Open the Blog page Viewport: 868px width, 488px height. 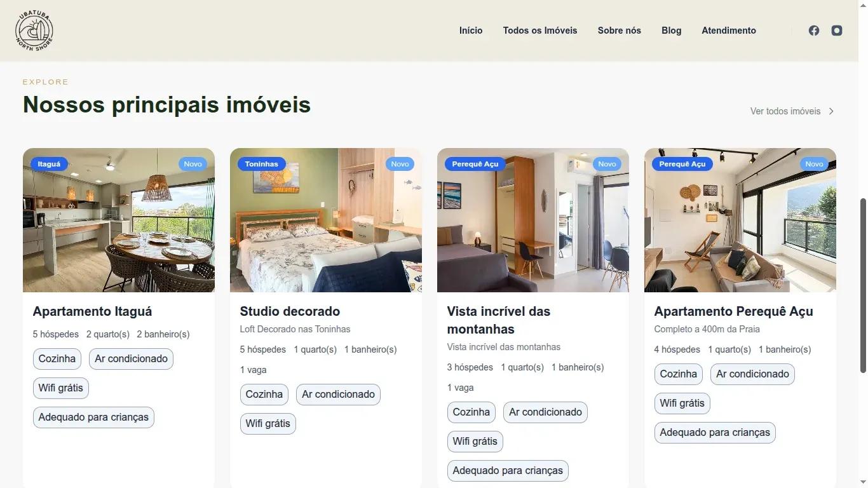click(671, 30)
